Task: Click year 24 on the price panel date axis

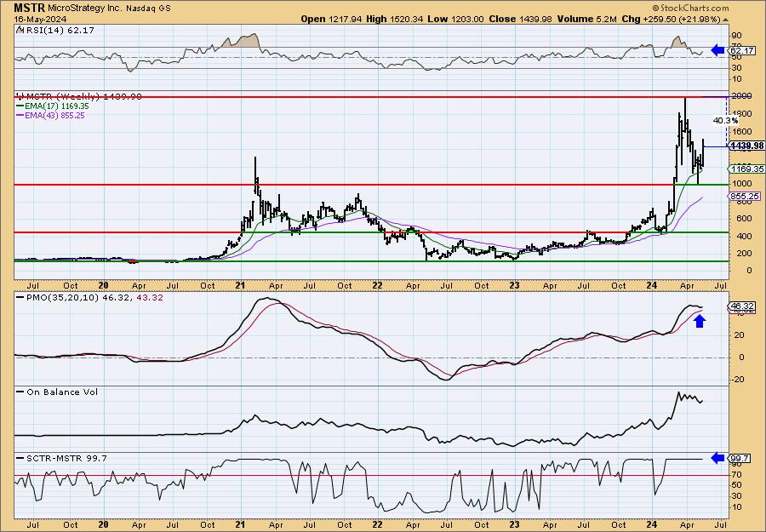Action: [652, 285]
